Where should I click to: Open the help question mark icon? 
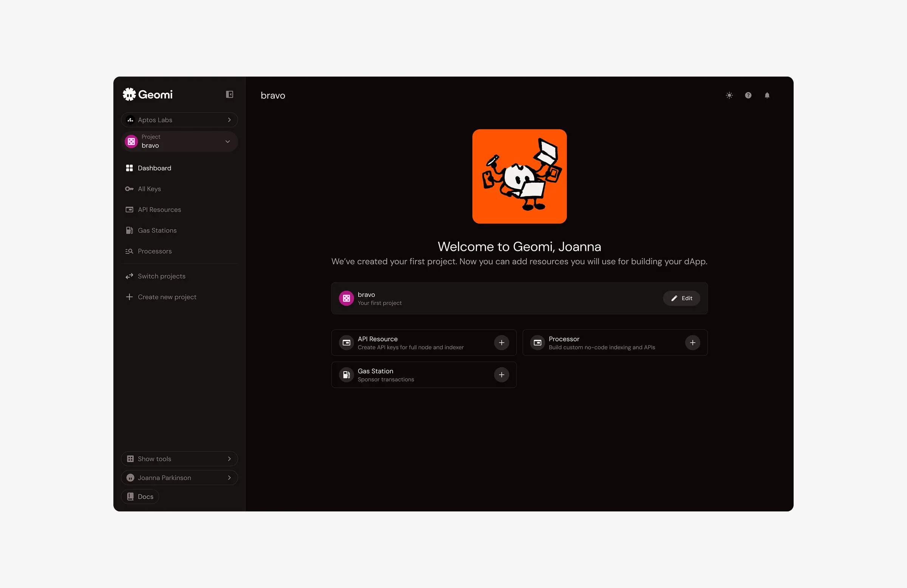tap(748, 96)
